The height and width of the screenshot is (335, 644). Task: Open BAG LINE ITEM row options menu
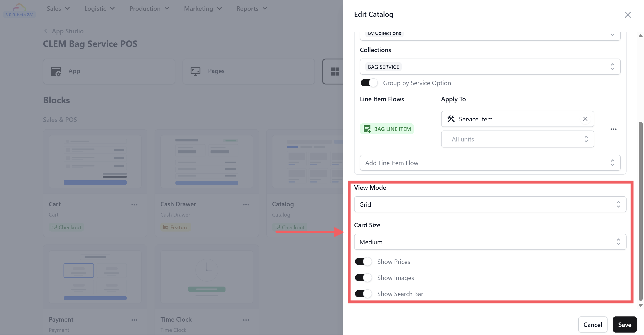pos(613,129)
